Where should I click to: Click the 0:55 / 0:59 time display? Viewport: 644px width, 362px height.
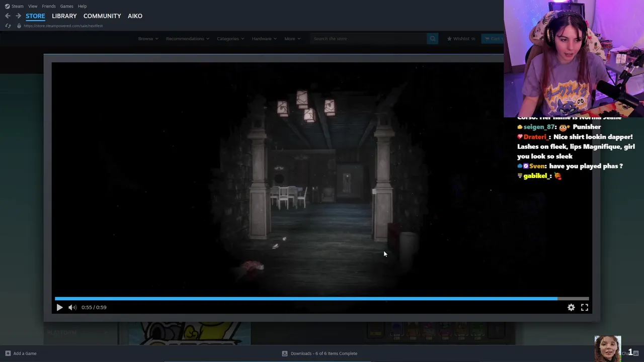(x=94, y=307)
